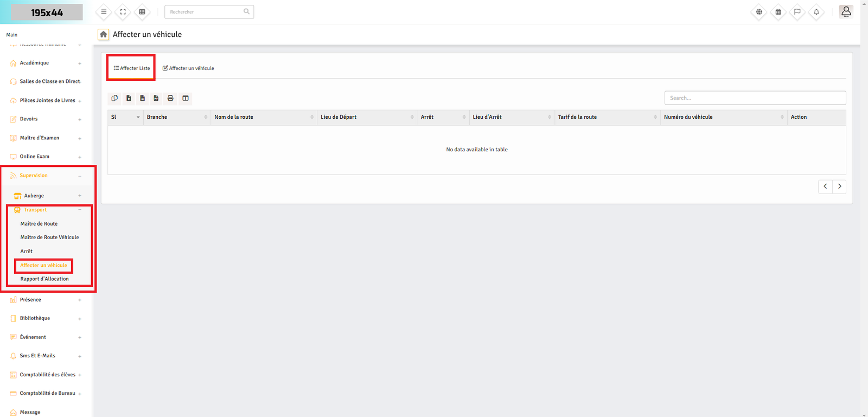Open the notifications bell
This screenshot has height=417, width=868.
point(816,12)
